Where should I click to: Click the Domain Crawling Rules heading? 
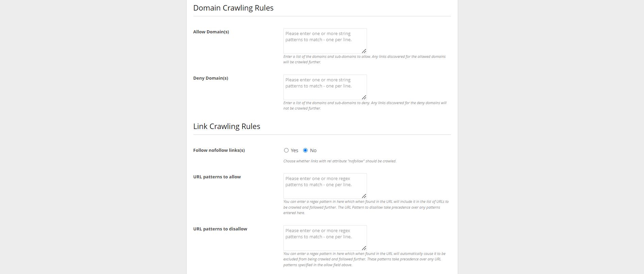(x=233, y=8)
